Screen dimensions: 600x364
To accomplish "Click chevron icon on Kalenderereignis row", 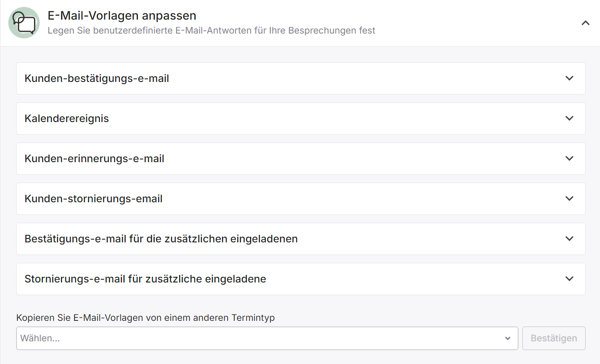I will (569, 119).
